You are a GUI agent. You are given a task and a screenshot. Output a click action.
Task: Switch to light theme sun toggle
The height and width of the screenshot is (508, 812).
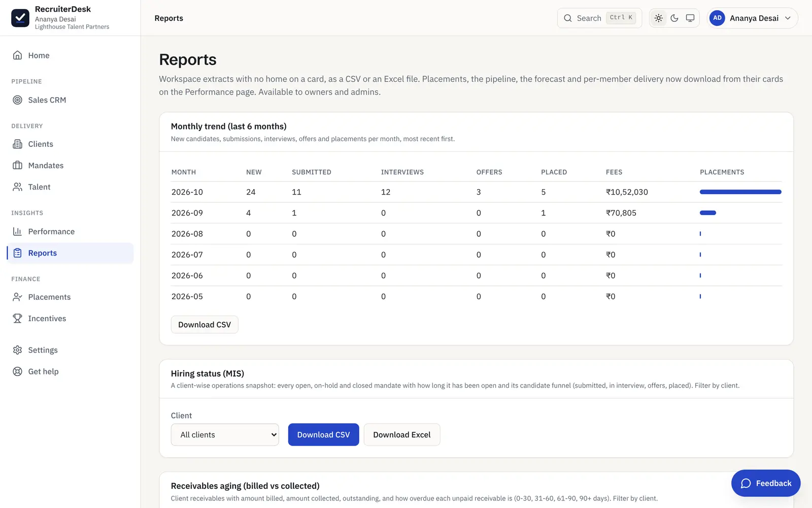click(659, 18)
